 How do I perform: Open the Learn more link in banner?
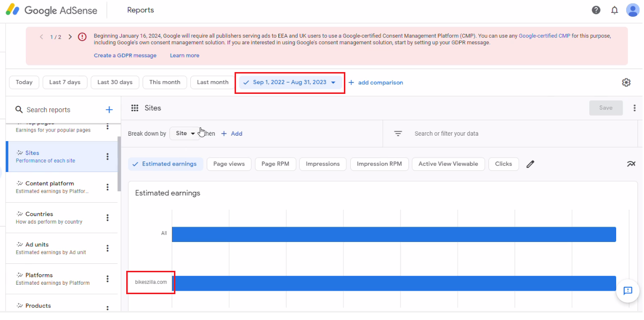coord(184,56)
